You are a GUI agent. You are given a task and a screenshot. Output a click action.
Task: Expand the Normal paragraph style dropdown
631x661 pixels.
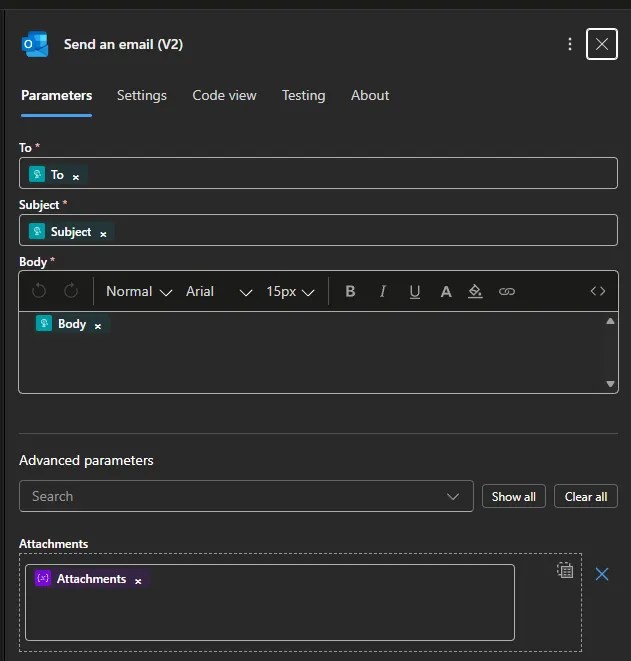139,291
